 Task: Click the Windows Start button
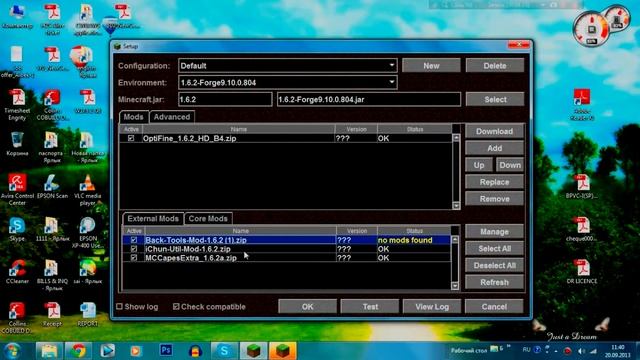12,351
